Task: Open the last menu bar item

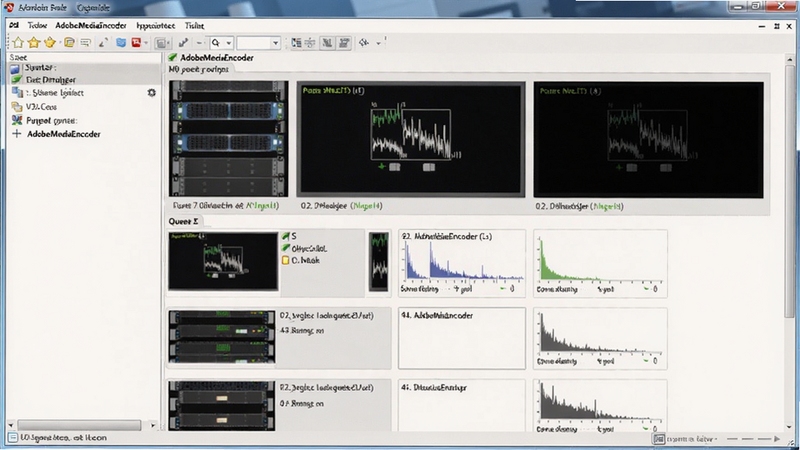Action: tap(194, 26)
